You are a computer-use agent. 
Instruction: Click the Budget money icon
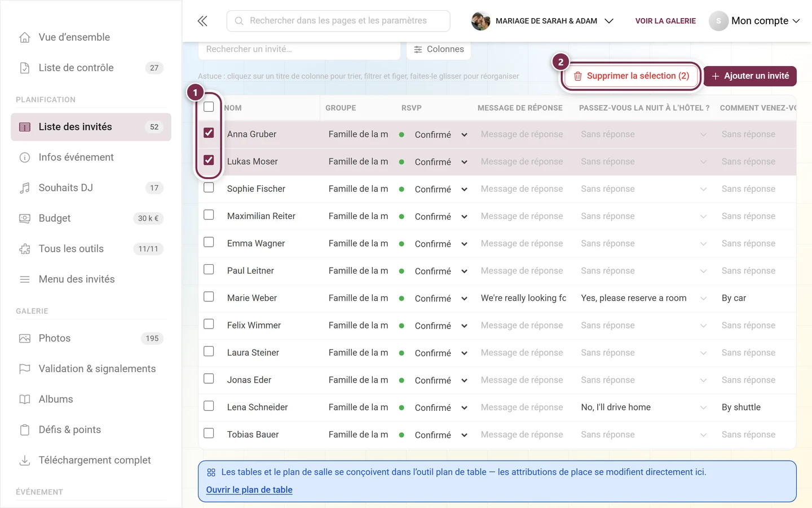[x=25, y=218]
